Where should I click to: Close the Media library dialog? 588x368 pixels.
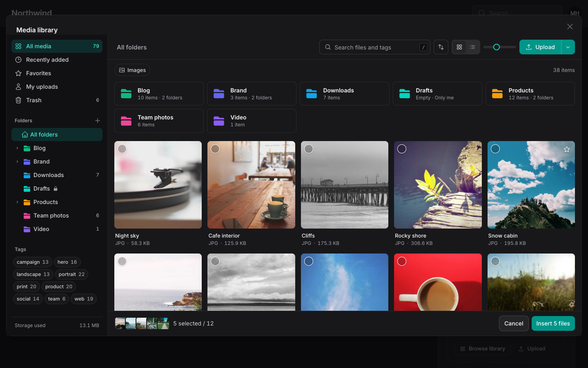point(570,27)
